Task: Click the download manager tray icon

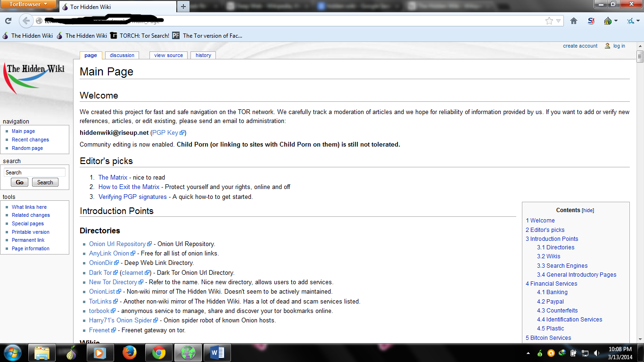Action: coord(562,353)
